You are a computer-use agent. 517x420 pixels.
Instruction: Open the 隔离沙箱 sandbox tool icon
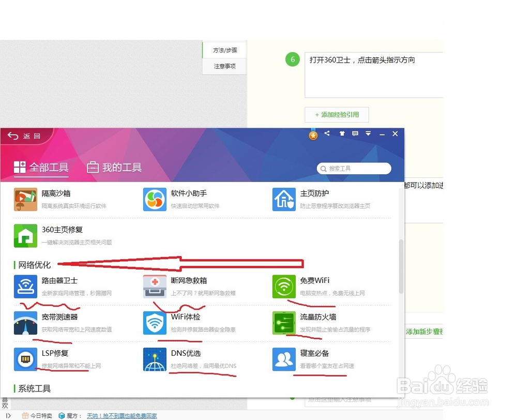click(25, 199)
